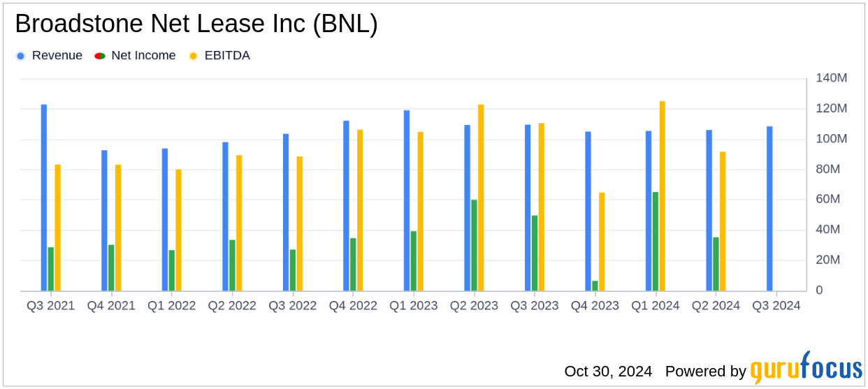Click the Q4 2021 axis label
The height and width of the screenshot is (389, 868).
111,306
